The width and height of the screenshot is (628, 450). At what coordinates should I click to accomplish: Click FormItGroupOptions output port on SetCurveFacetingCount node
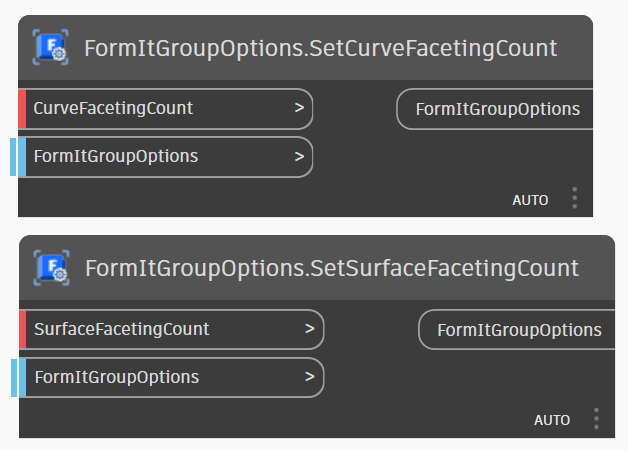[497, 109]
